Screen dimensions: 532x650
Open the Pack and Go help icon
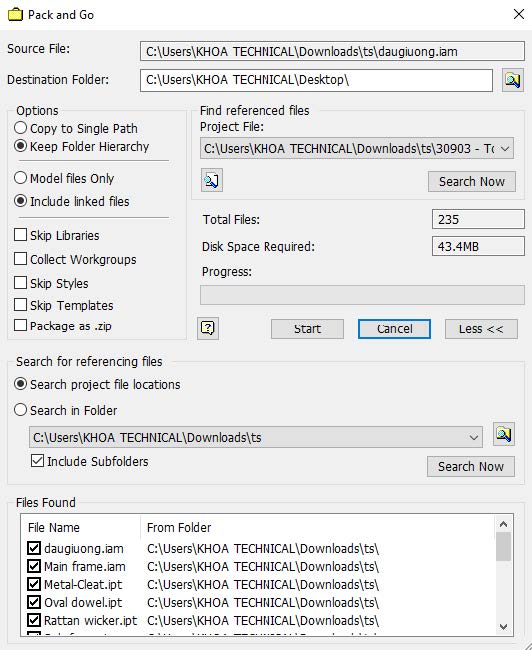208,329
